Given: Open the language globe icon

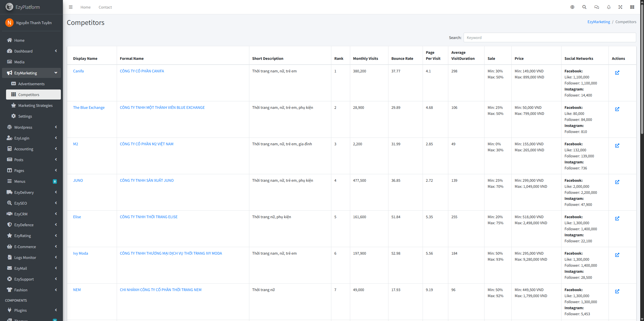Looking at the screenshot, I should (572, 7).
